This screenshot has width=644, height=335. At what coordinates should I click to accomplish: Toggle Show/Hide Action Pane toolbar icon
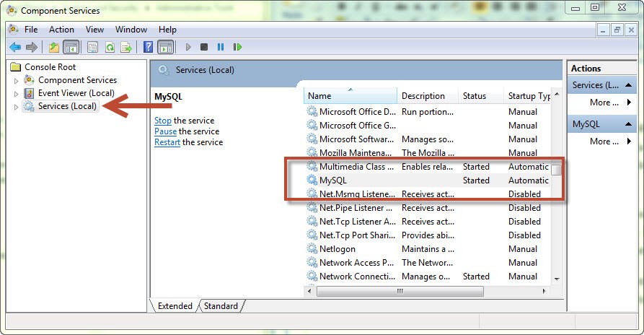(x=166, y=47)
